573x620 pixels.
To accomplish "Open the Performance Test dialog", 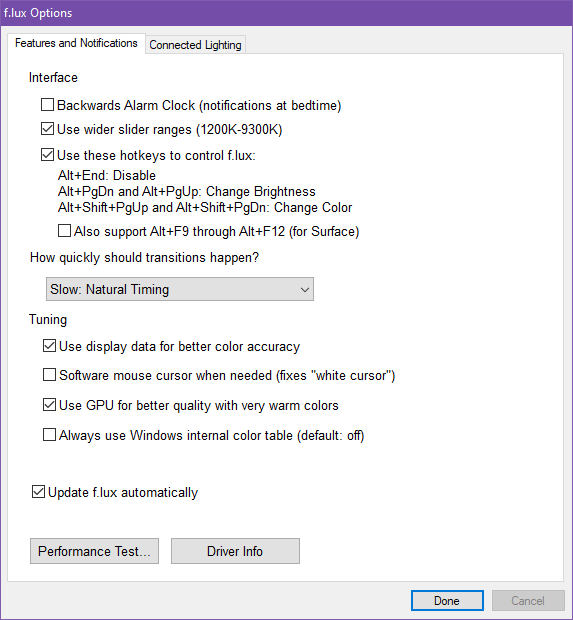I will [94, 551].
